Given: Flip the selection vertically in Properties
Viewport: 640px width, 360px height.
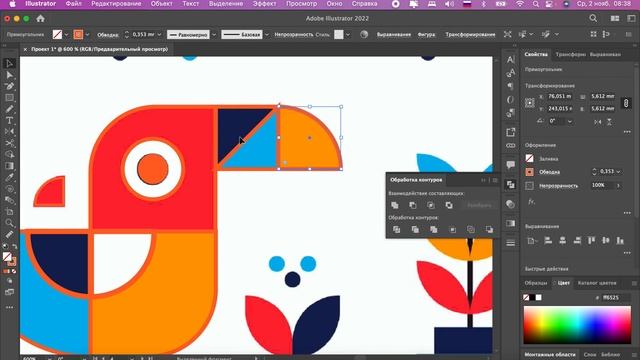Looking at the screenshot, I should [x=609, y=122].
